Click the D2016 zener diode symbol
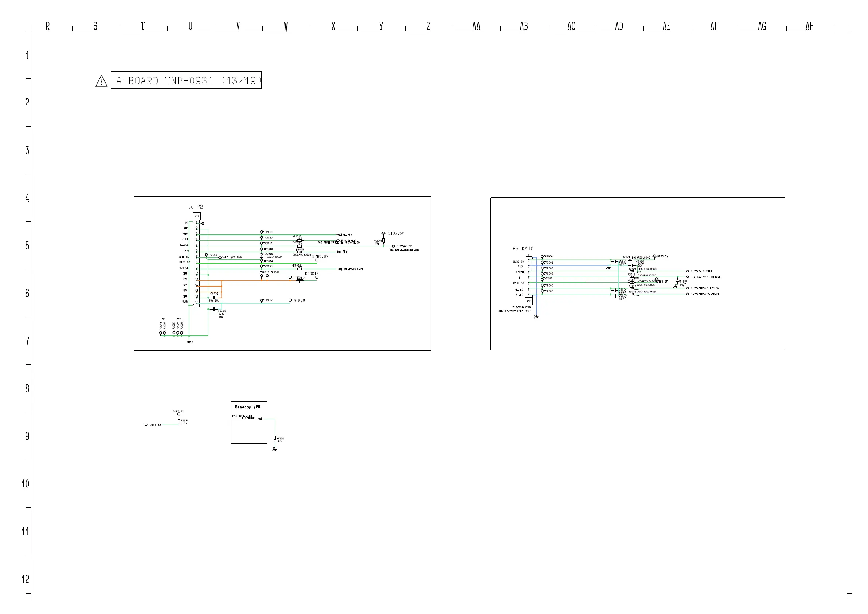The width and height of the screenshot is (868, 614). pyautogui.click(x=261, y=256)
